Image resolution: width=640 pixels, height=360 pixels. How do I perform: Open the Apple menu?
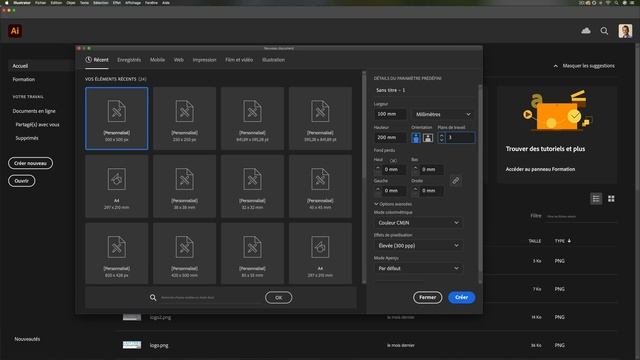pyautogui.click(x=7, y=2)
